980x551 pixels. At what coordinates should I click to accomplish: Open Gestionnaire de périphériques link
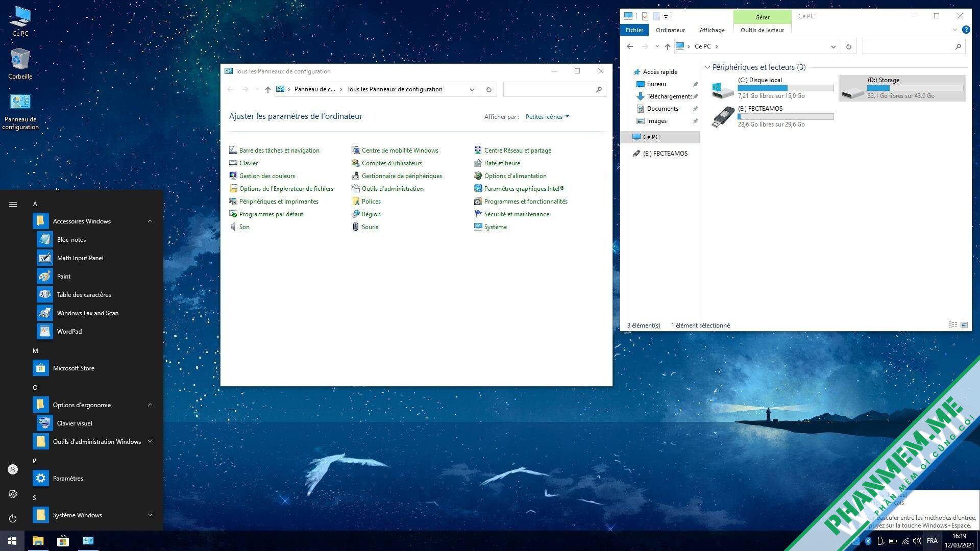tap(402, 176)
